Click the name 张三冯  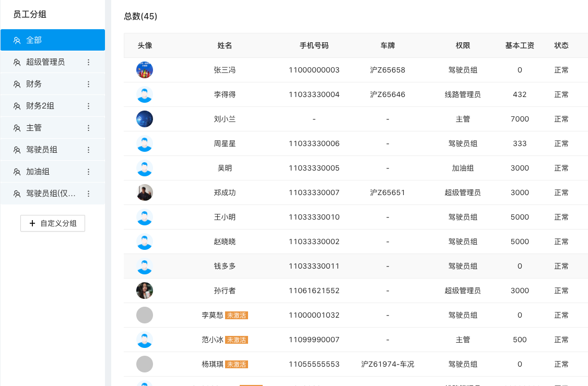click(x=225, y=70)
